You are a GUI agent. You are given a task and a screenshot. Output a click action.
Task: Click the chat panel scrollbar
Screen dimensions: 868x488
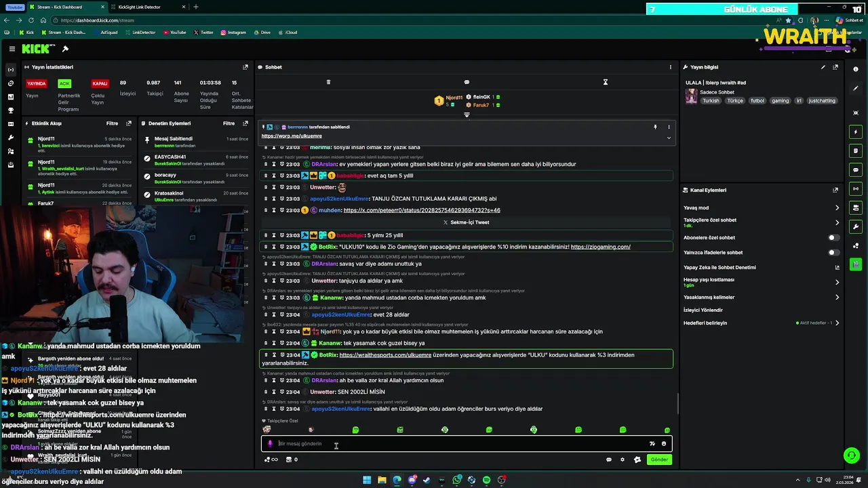677,404
